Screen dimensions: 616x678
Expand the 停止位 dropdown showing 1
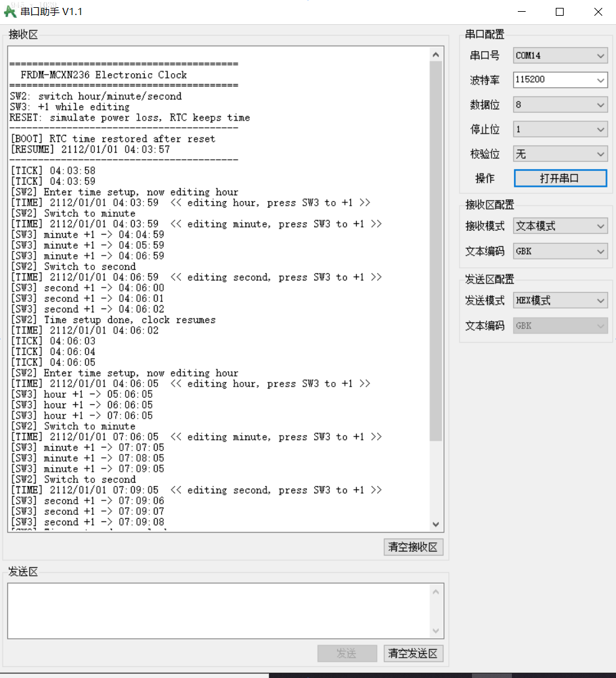coord(560,129)
